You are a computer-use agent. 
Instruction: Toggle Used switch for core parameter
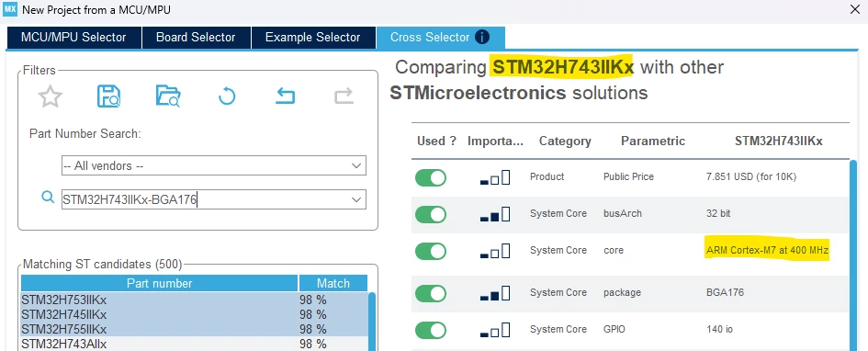click(x=431, y=252)
